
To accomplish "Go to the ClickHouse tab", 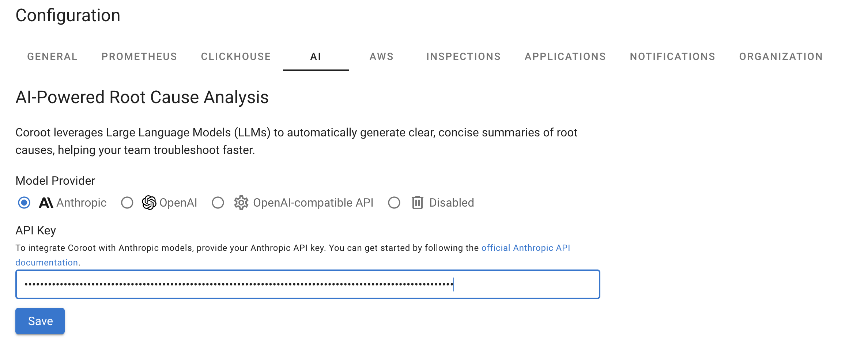I will click(236, 57).
